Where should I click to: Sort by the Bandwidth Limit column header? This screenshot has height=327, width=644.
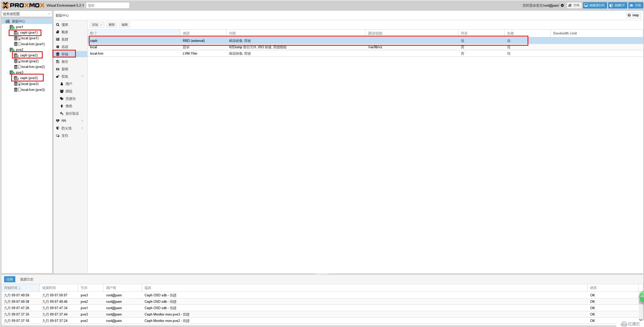point(597,33)
